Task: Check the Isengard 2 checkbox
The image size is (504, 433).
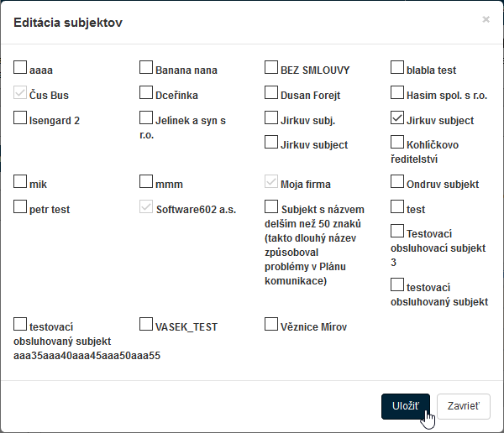Action: coord(20,118)
